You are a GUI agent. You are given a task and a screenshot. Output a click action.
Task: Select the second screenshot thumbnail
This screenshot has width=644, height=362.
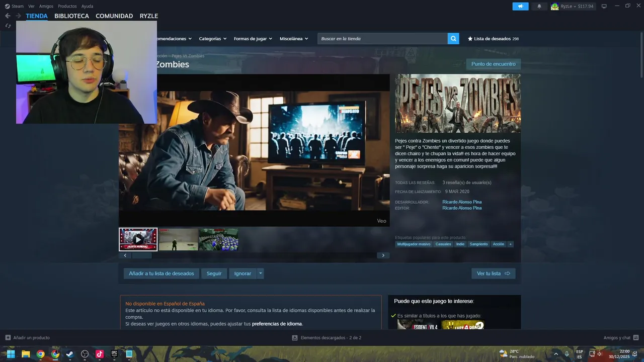[178, 239]
